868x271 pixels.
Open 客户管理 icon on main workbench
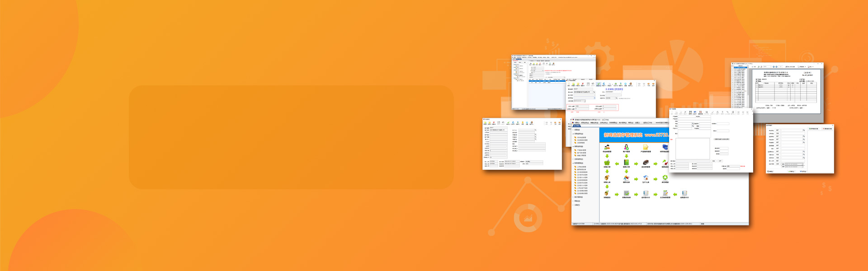click(x=626, y=147)
